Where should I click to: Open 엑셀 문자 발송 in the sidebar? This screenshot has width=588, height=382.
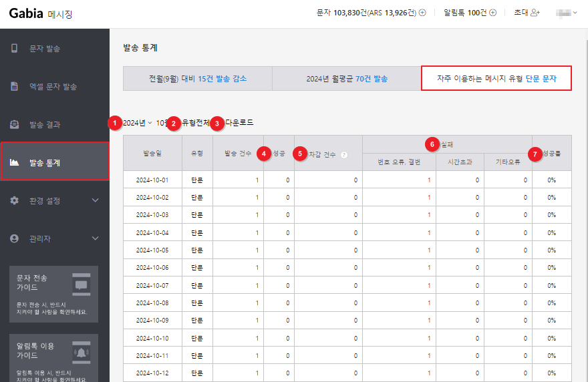pos(55,86)
